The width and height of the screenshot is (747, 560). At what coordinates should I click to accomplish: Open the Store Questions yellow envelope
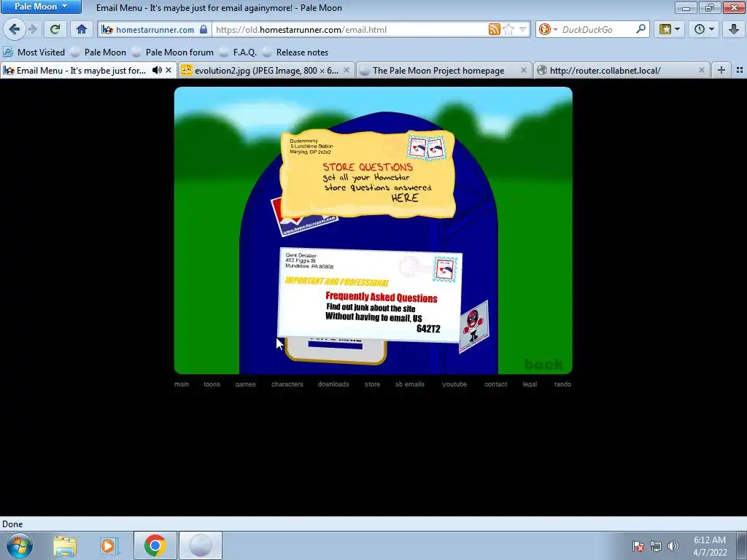point(368,174)
